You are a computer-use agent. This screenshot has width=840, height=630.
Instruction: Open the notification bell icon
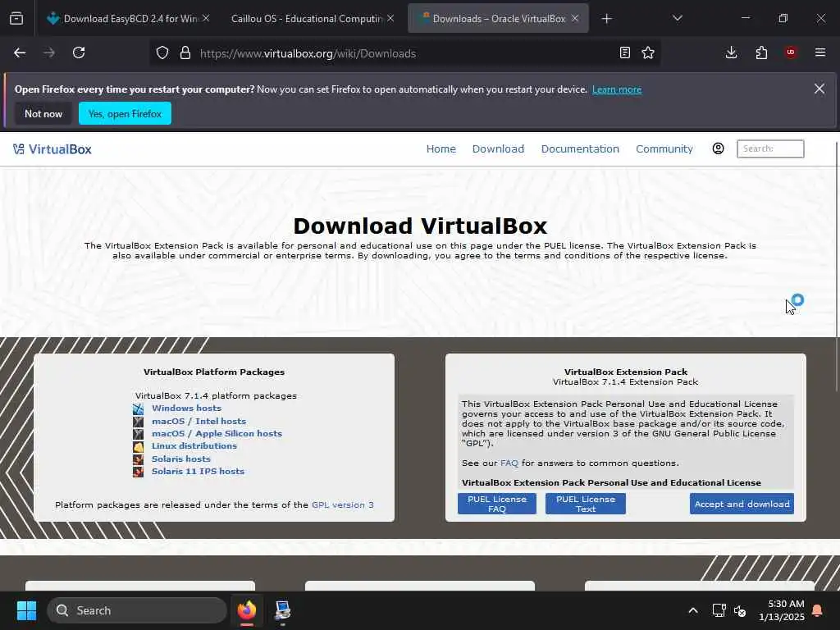point(818,610)
